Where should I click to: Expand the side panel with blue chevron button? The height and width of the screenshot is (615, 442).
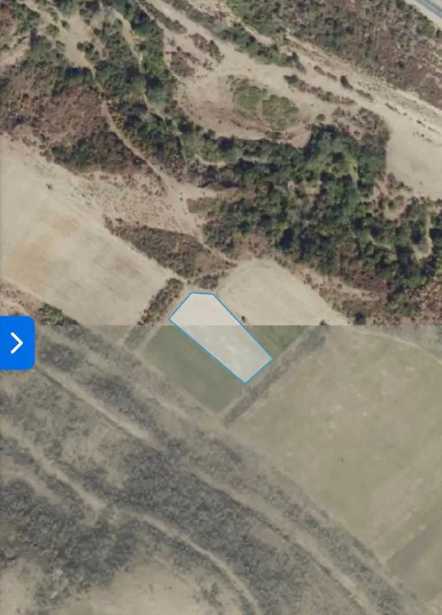(x=18, y=343)
